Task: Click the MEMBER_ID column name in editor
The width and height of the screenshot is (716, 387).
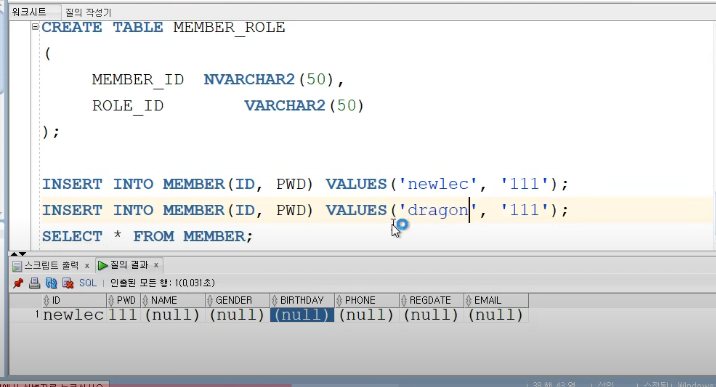Action: 138,80
